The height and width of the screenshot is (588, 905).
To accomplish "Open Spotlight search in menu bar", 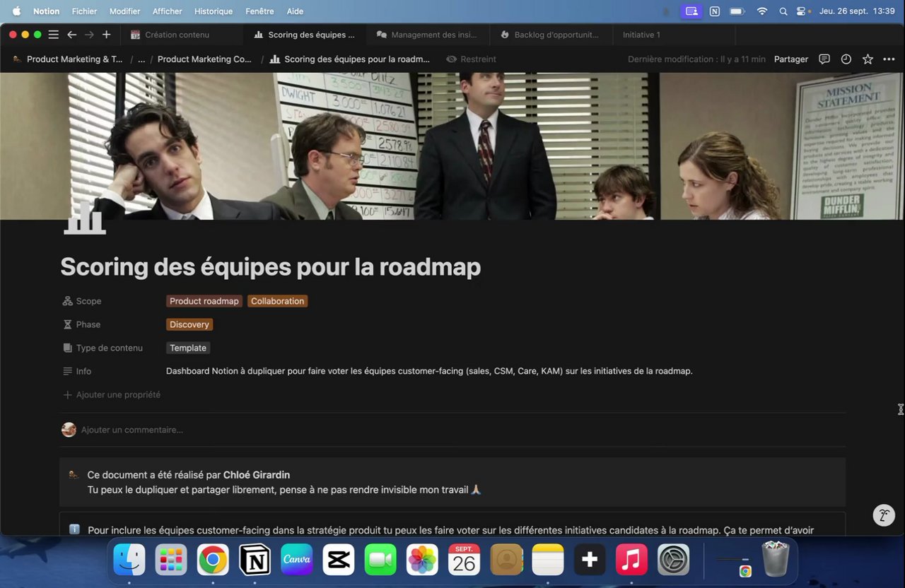I will click(x=783, y=11).
